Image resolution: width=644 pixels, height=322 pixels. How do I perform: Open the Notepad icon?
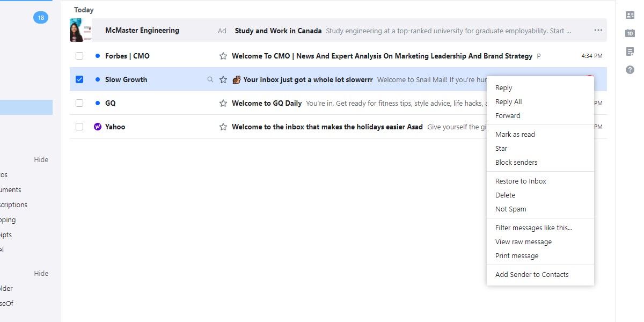coord(630,51)
